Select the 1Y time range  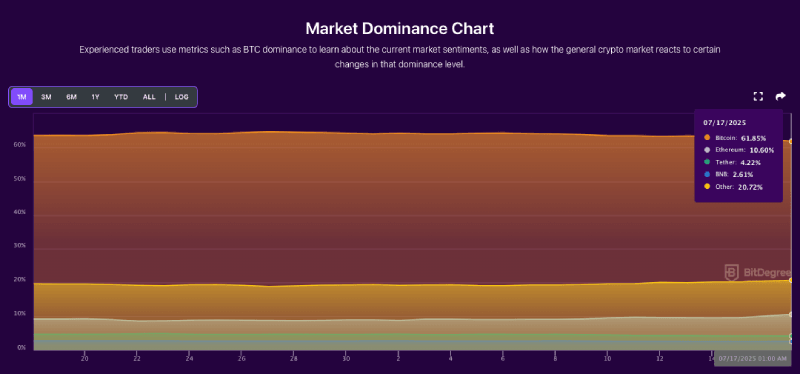point(95,97)
